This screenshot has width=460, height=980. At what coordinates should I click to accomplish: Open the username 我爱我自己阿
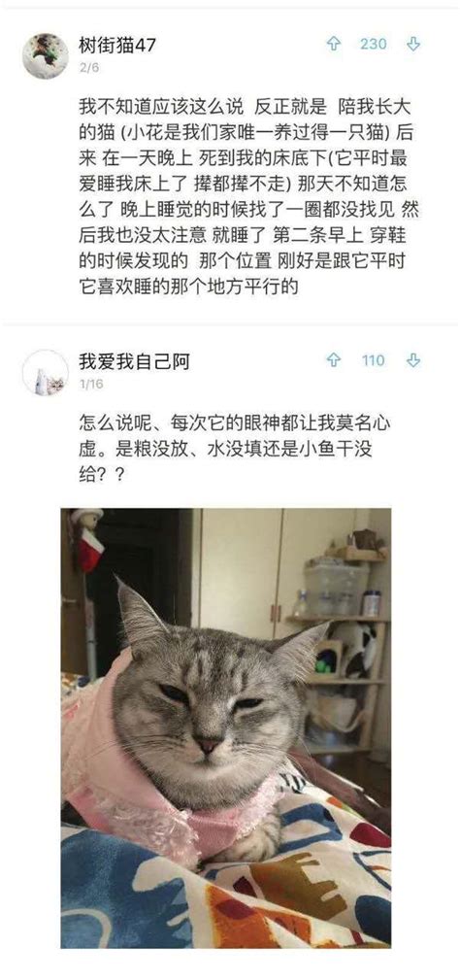click(134, 361)
